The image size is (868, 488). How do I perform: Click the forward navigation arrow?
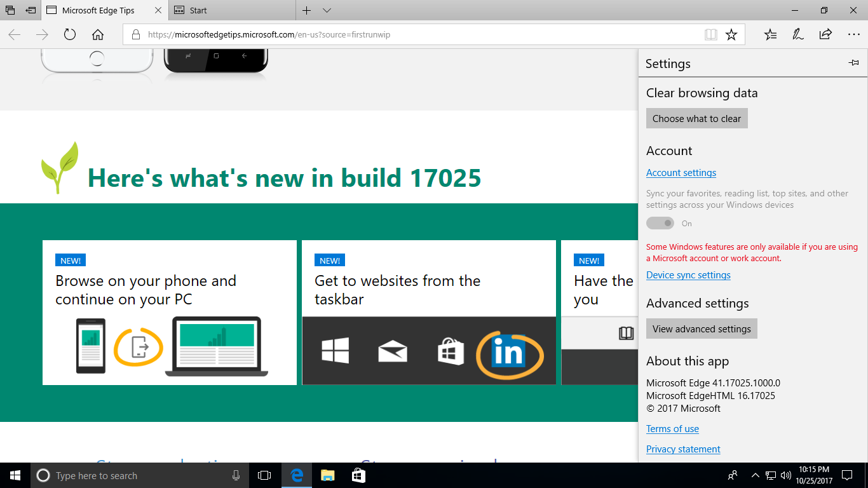point(43,35)
